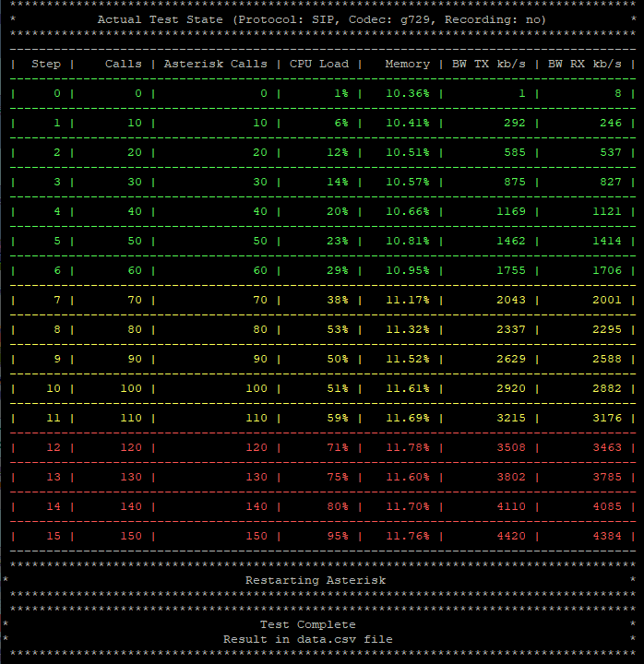644x664 pixels.
Task: Select CPU load value 80%
Action: [338, 506]
